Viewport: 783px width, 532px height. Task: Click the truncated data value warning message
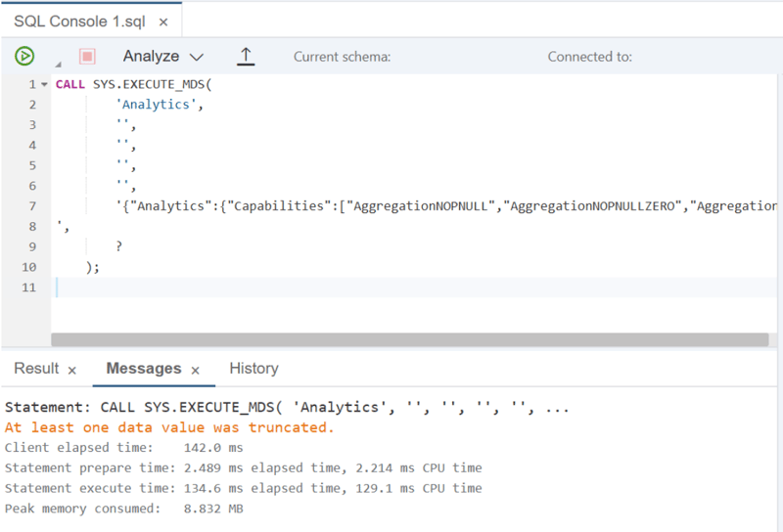(169, 427)
